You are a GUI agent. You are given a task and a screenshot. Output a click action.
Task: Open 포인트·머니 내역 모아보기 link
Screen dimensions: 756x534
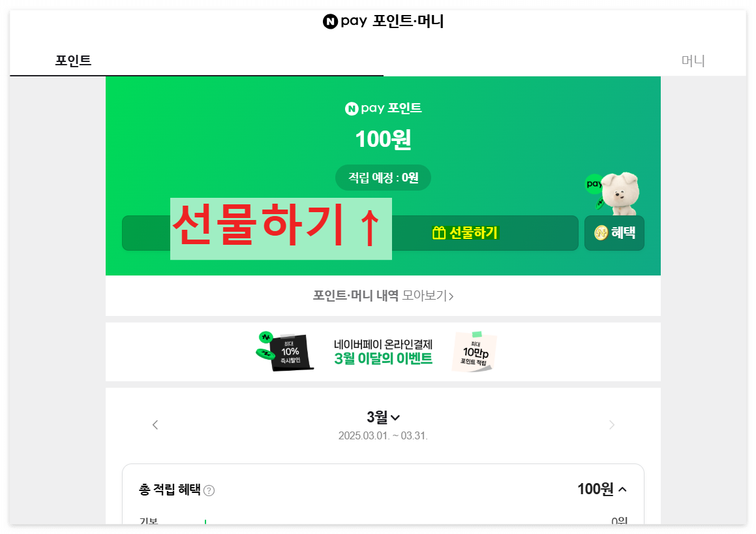pyautogui.click(x=384, y=295)
